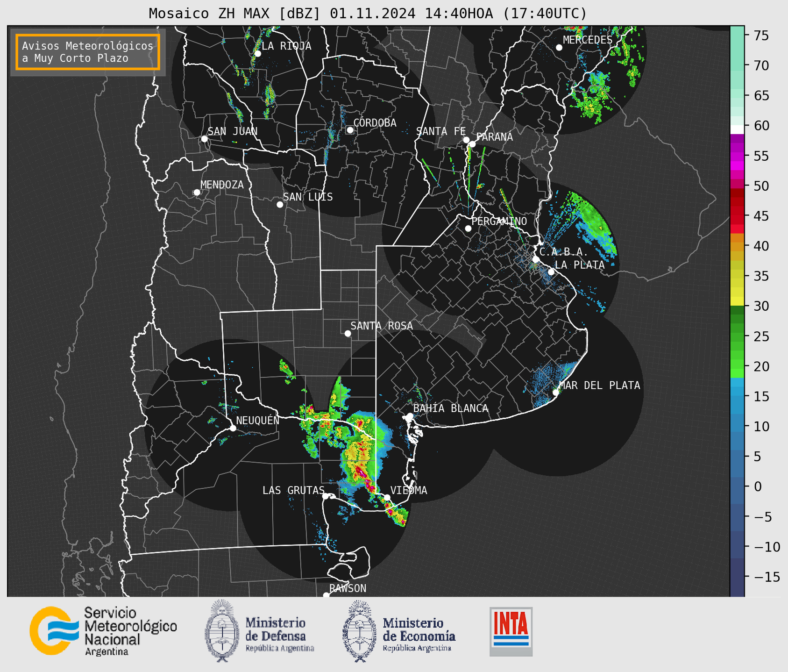Click the Ministerio de Economía emblem

click(x=359, y=631)
